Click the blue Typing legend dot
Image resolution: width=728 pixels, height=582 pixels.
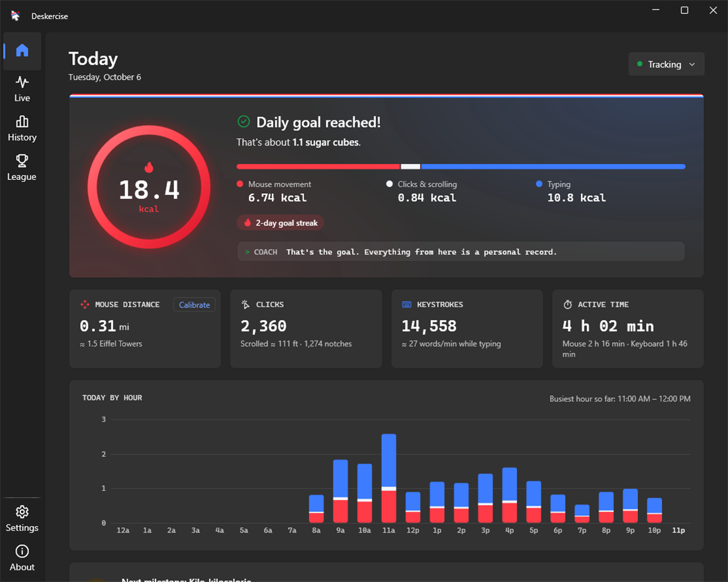click(539, 184)
